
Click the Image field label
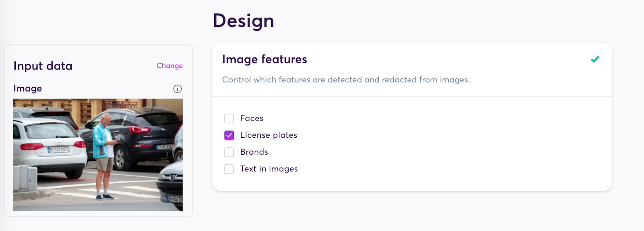[x=27, y=88]
